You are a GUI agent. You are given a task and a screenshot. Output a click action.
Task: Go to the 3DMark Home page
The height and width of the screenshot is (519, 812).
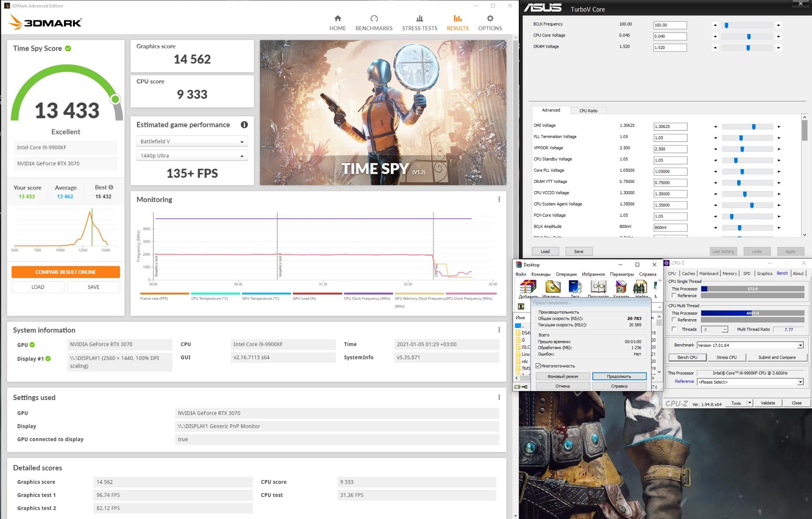(x=337, y=23)
